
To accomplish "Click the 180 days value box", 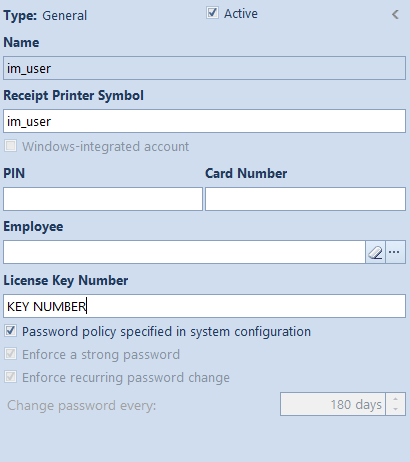I will [333, 404].
